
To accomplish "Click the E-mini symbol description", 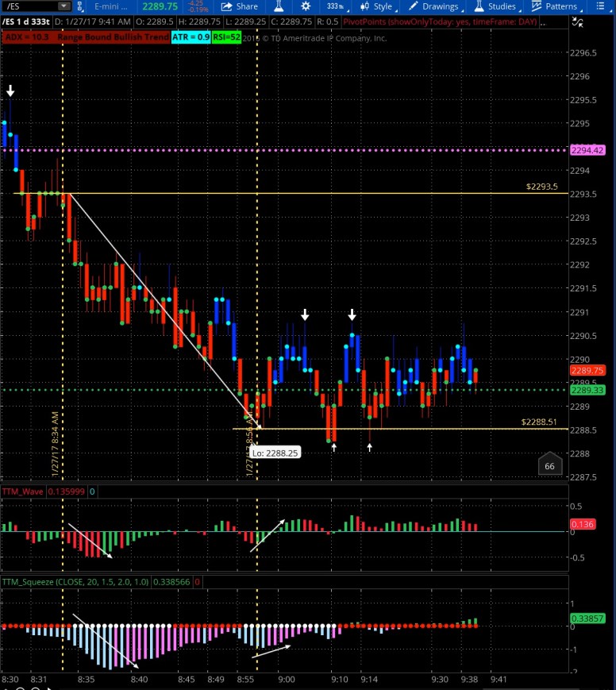I will (111, 6).
